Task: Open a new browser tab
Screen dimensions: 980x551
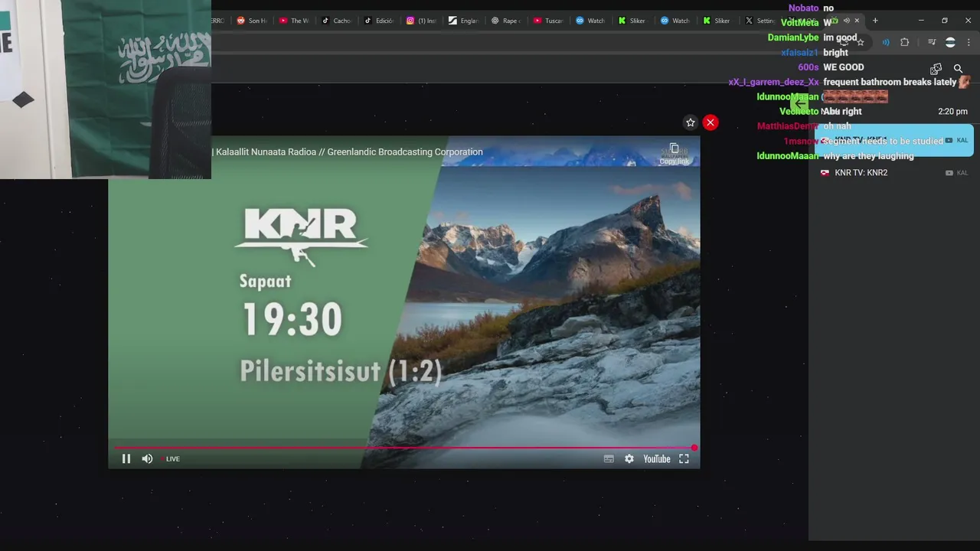Action: [x=875, y=21]
